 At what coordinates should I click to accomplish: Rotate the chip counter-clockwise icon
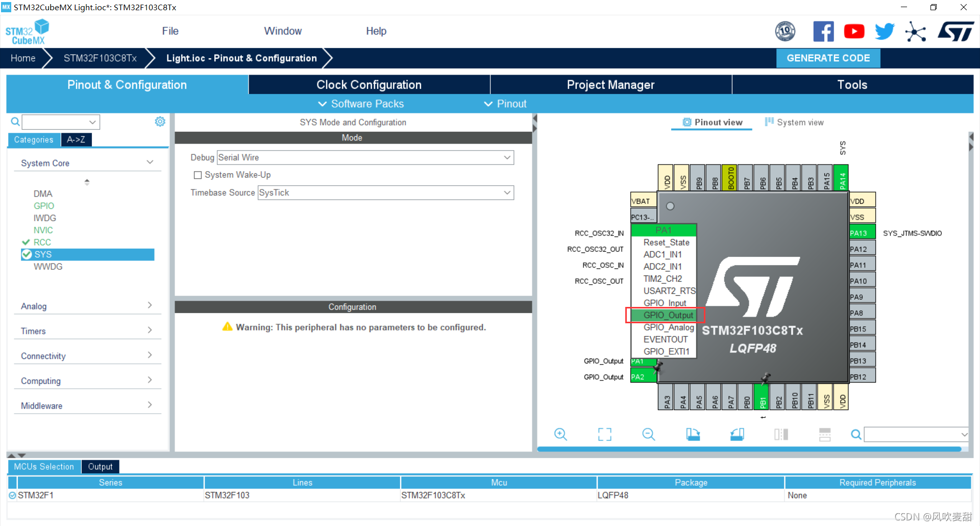click(737, 434)
